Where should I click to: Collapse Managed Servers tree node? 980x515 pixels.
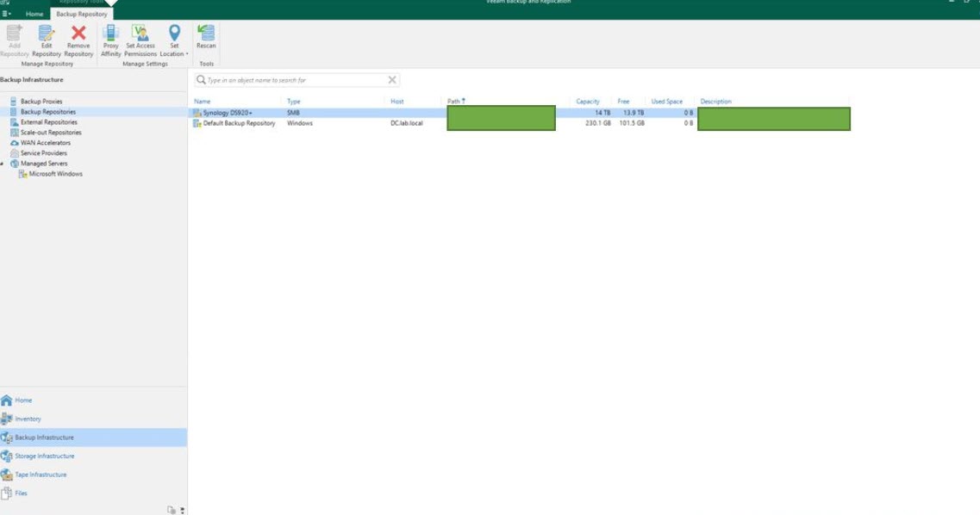(x=3, y=164)
